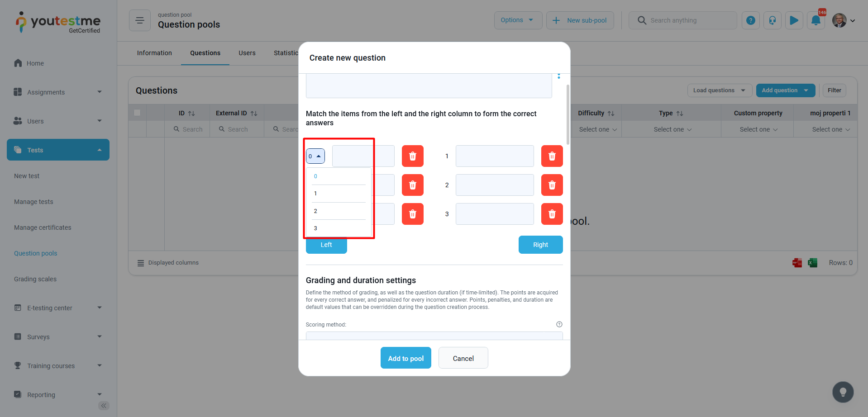Open the Difficulty Select one filter
This screenshot has height=417, width=868.
[597, 129]
